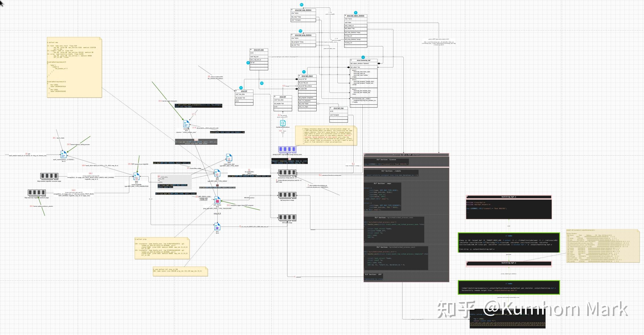Select the writable ringbuffer consumer page memory icon
This screenshot has height=335, width=644.
(49, 176)
